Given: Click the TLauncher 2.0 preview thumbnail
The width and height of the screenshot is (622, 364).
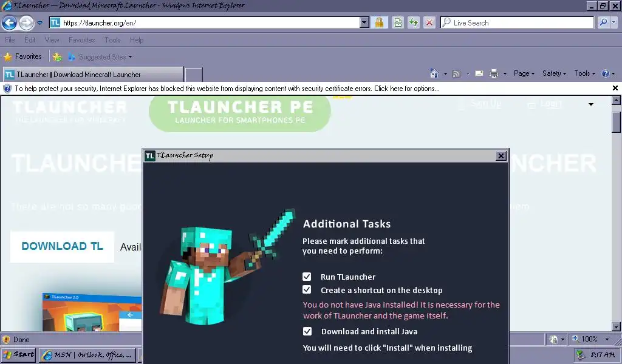Looking at the screenshot, I should click(x=92, y=312).
